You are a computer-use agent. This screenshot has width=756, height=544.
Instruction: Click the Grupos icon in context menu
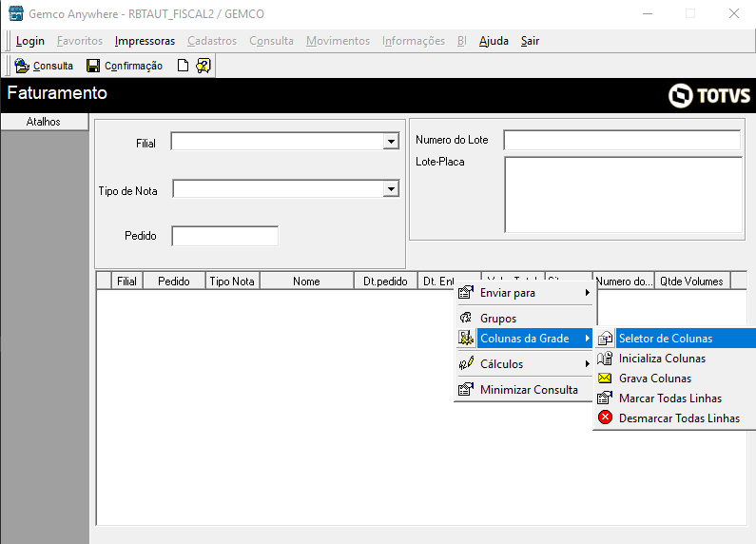[466, 318]
